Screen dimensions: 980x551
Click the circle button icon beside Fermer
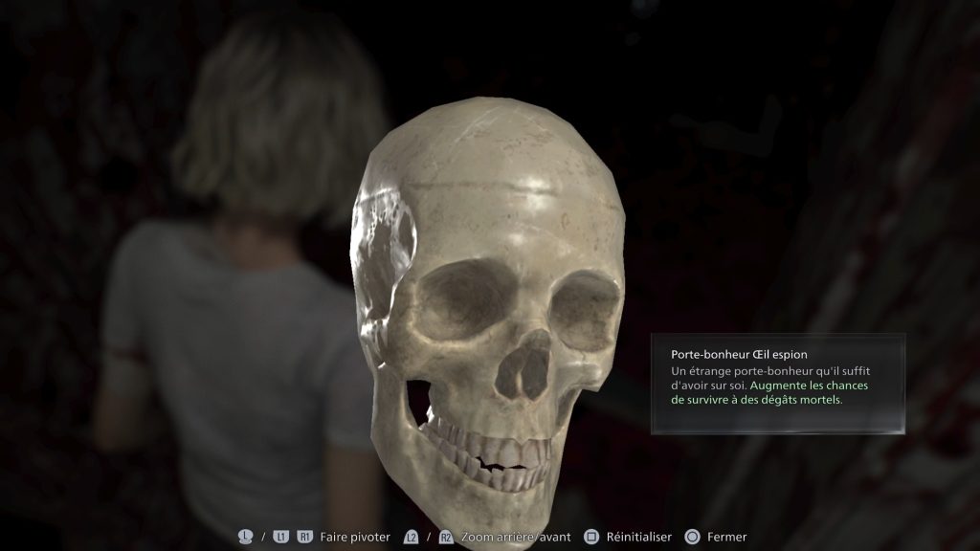pyautogui.click(x=692, y=537)
